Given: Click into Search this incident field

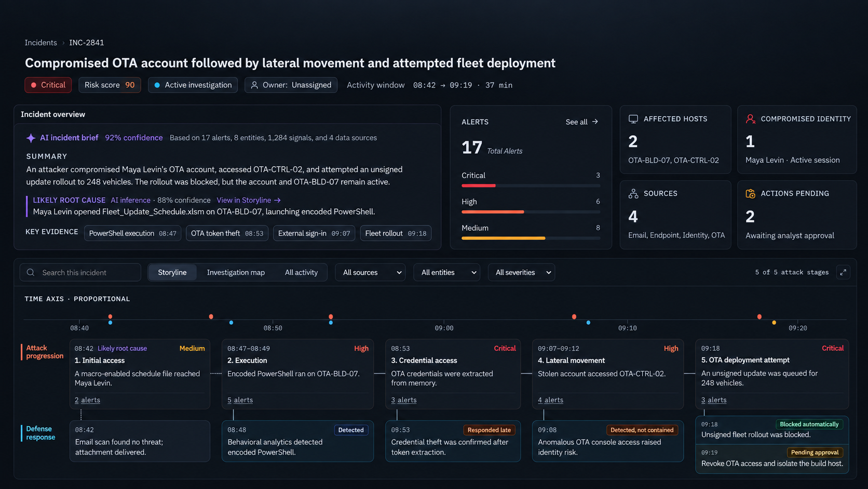Looking at the screenshot, I should pos(80,272).
